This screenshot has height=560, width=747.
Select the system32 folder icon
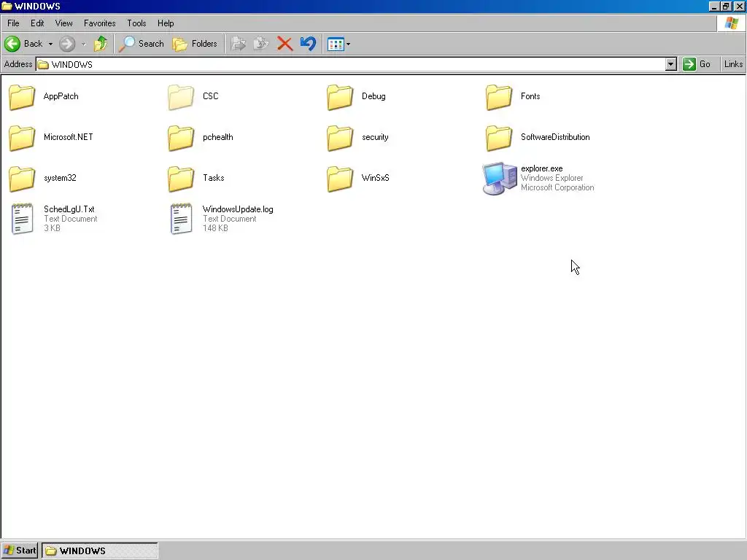pyautogui.click(x=22, y=179)
